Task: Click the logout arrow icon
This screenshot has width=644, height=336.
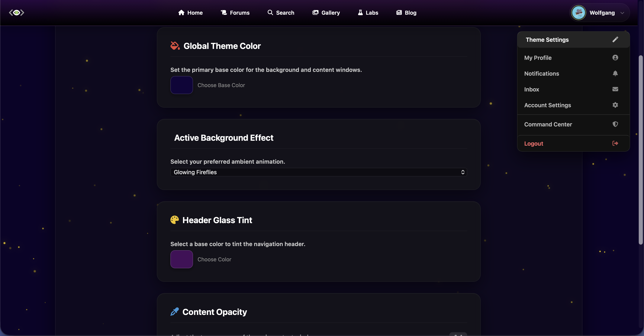Action: click(x=615, y=143)
